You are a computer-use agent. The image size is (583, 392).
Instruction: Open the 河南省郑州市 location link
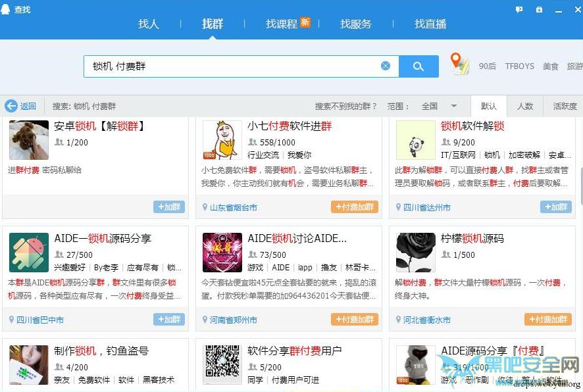[234, 320]
